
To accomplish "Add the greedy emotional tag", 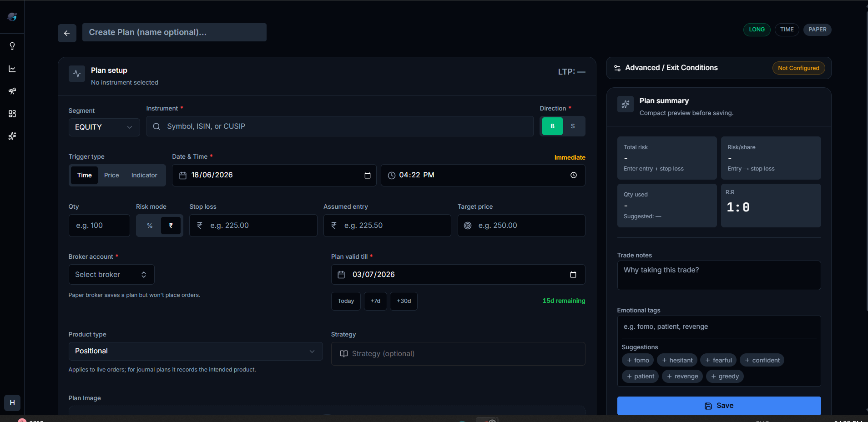I will coord(725,376).
